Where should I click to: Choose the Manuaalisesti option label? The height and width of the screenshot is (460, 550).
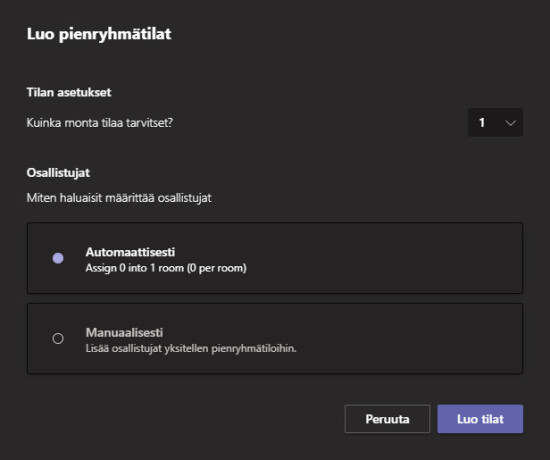pos(124,332)
